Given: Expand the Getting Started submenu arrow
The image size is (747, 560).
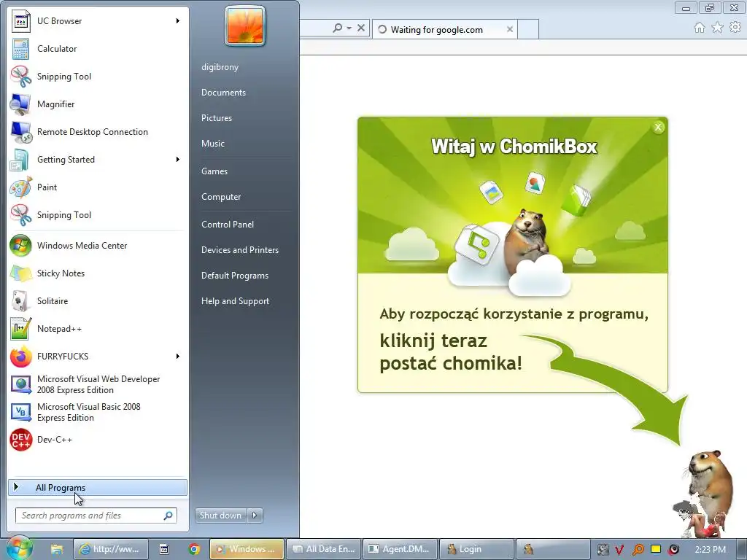Looking at the screenshot, I should (178, 160).
